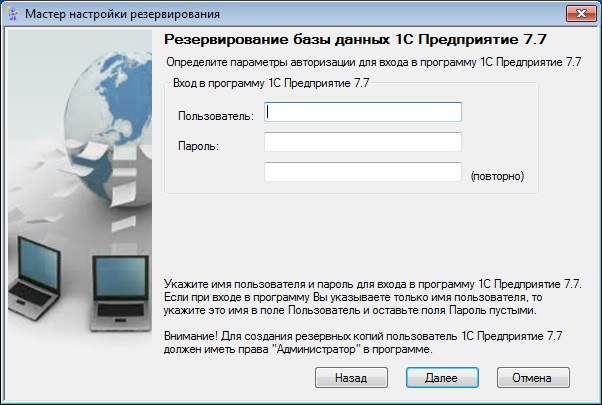Click the Укажите имя пользователя instruction text

[372, 297]
